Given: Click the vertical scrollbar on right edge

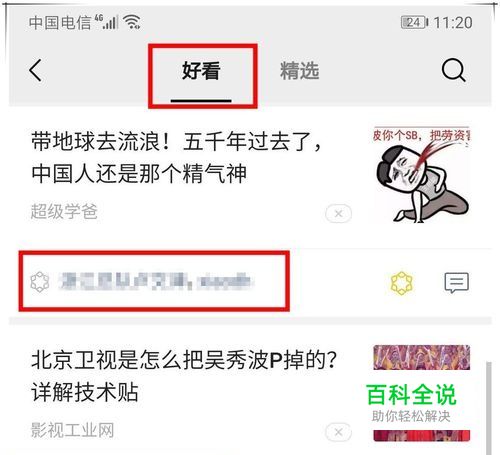Looking at the screenshot, I should click(489, 407).
